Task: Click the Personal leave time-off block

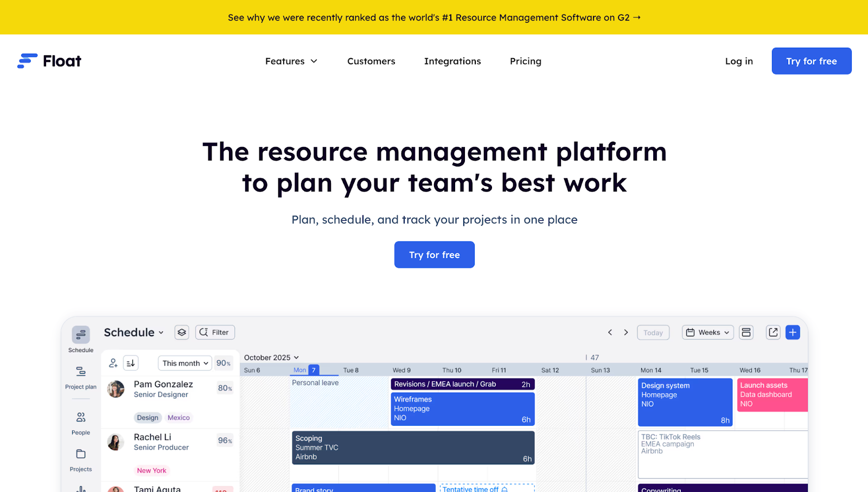Action: click(x=339, y=402)
